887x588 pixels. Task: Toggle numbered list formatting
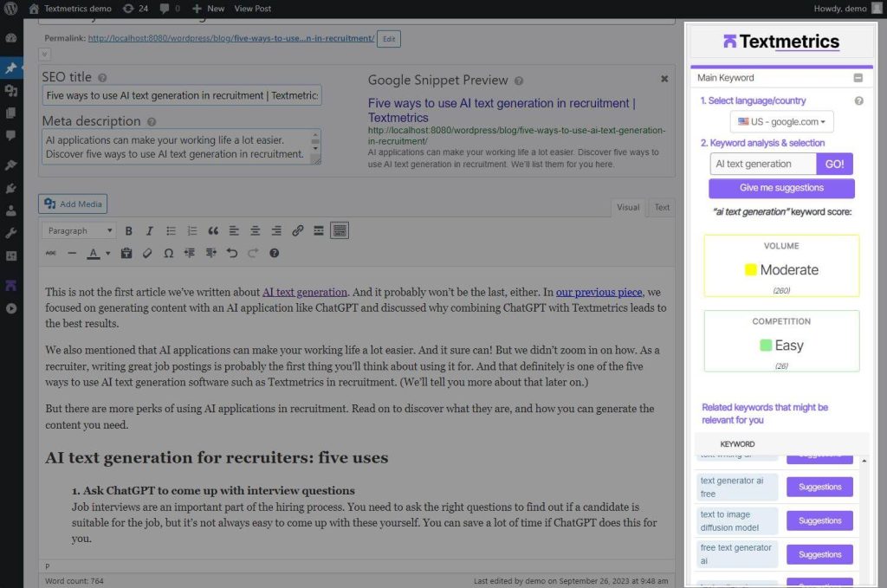click(192, 231)
